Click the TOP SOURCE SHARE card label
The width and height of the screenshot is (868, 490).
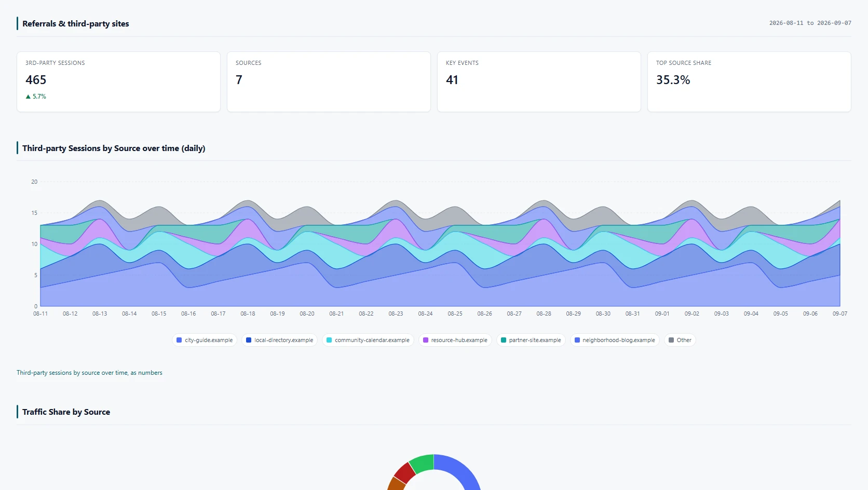point(683,63)
